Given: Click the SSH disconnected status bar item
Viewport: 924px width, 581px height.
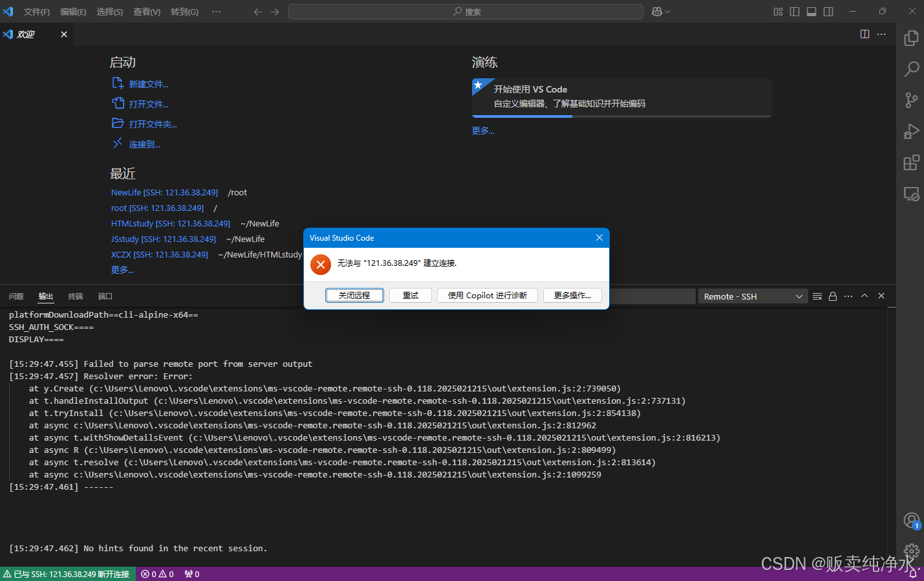Looking at the screenshot, I should tap(67, 575).
